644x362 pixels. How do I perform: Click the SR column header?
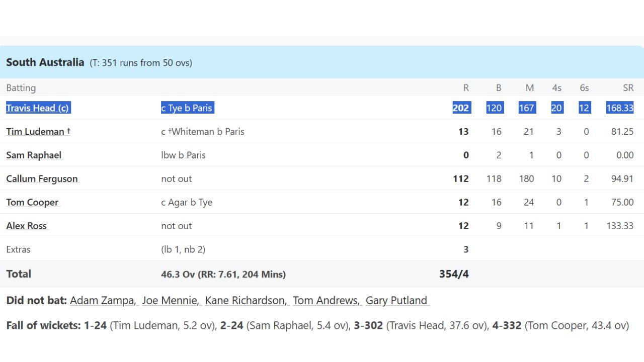tap(628, 88)
